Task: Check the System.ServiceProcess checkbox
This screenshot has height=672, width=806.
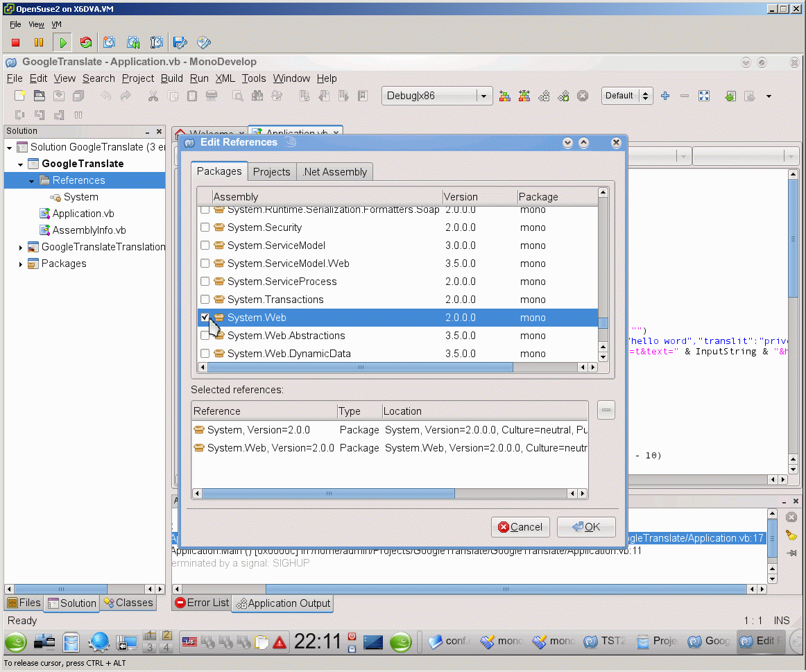Action: point(205,281)
